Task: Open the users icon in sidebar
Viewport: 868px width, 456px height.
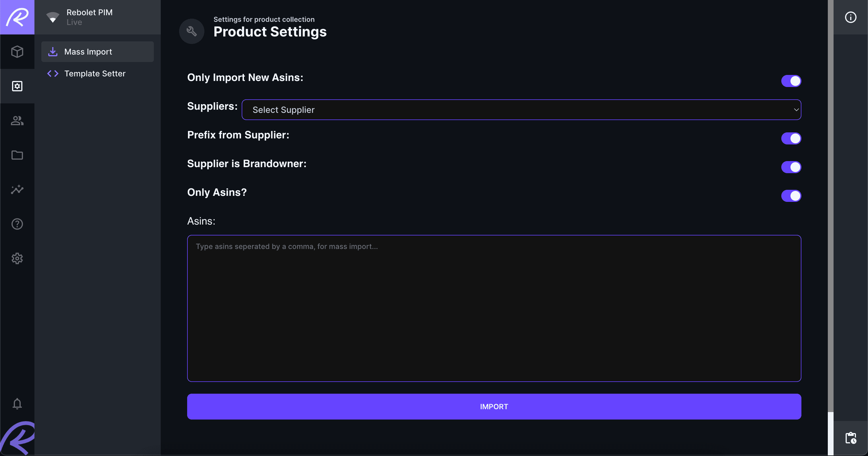Action: coord(17,121)
